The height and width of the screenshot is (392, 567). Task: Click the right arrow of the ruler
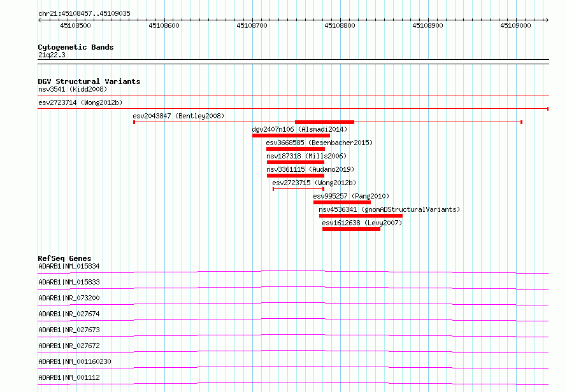547,20
